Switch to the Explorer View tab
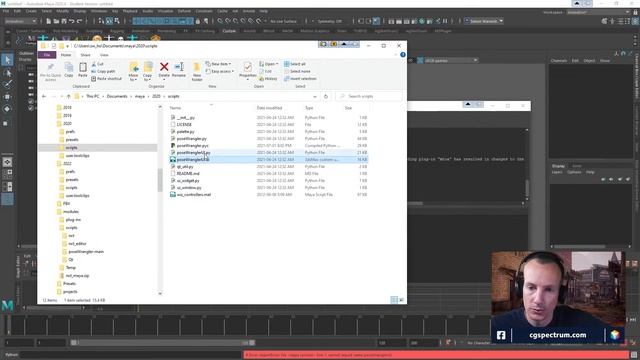The width and height of the screenshot is (640, 360). pyautogui.click(x=104, y=55)
